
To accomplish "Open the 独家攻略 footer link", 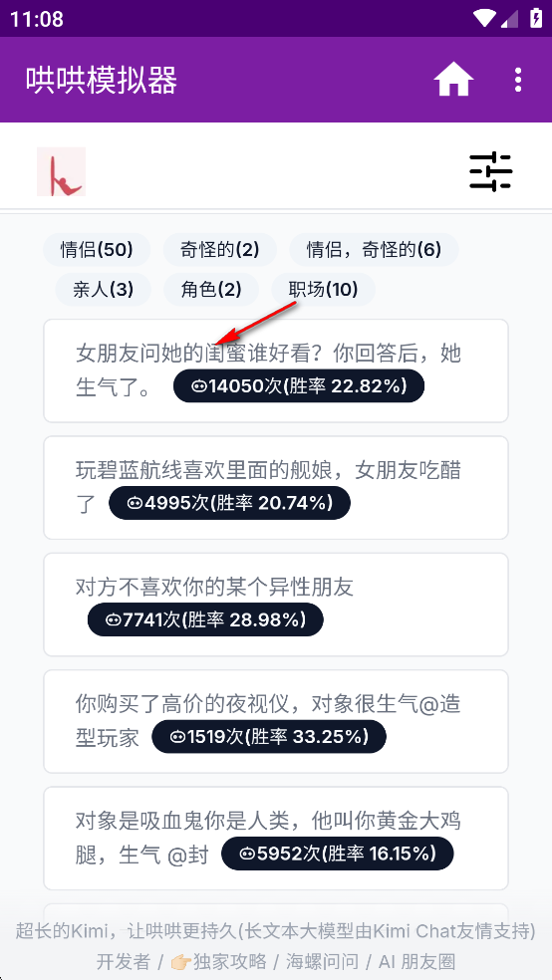I will pyautogui.click(x=220, y=961).
